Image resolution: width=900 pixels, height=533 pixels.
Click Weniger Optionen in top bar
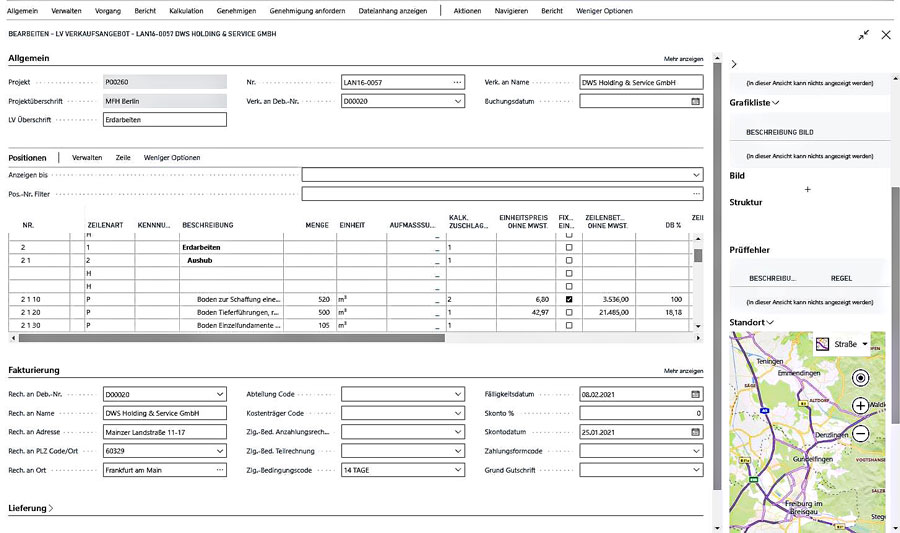pos(604,11)
